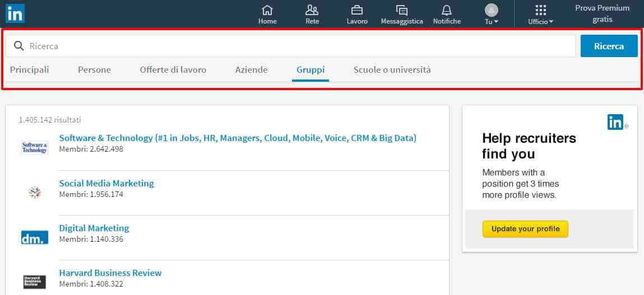Go to Home via house icon
The width and height of the screenshot is (644, 295).
coord(267,11)
